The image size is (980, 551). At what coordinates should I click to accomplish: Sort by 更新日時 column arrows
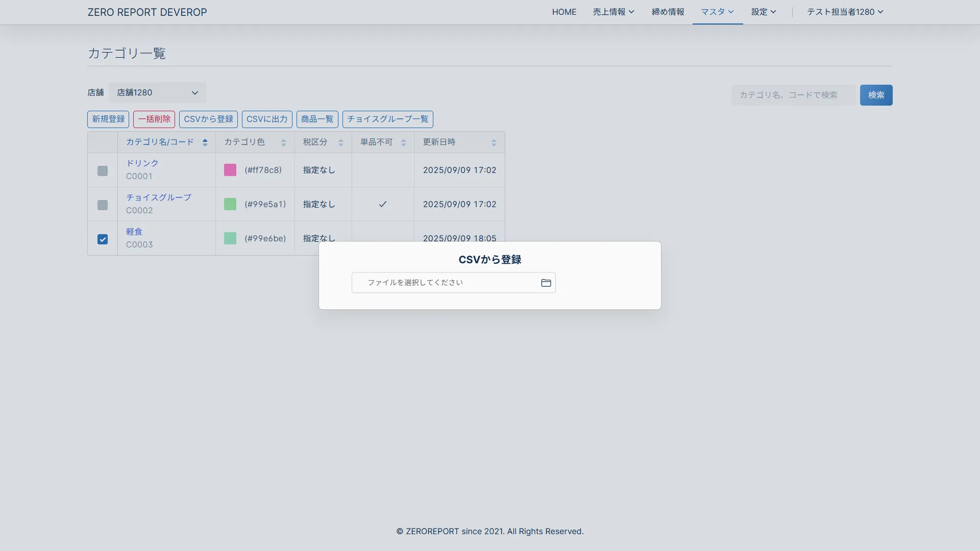pos(494,142)
